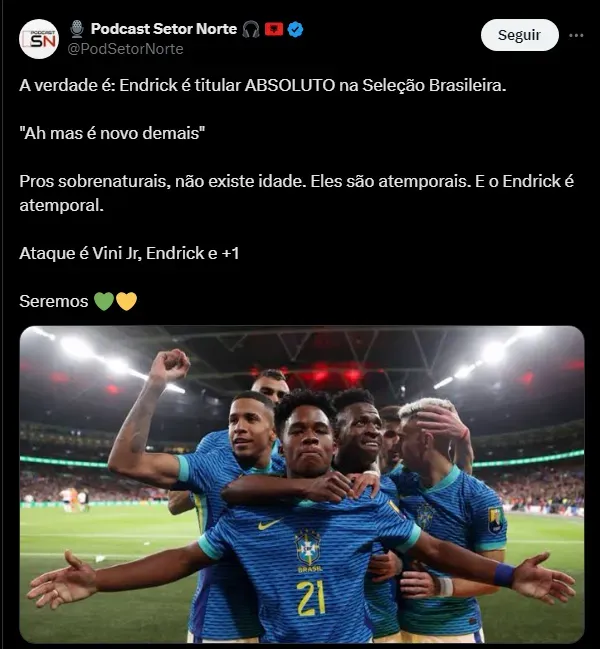Click the microphone emoji before the account name

(77, 29)
